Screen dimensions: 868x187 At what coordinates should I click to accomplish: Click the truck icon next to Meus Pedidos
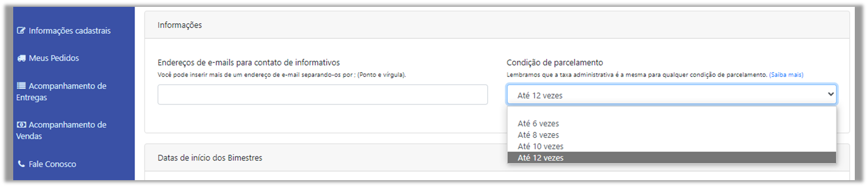point(21,58)
